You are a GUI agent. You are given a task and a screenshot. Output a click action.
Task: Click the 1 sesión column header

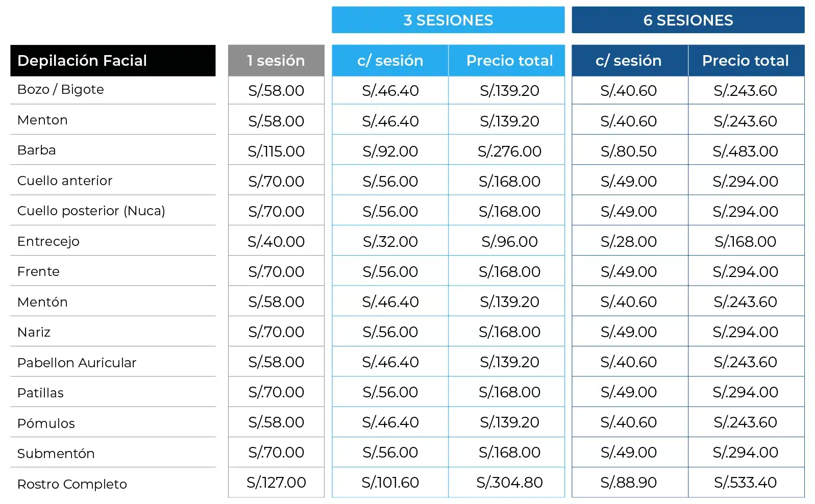point(276,61)
